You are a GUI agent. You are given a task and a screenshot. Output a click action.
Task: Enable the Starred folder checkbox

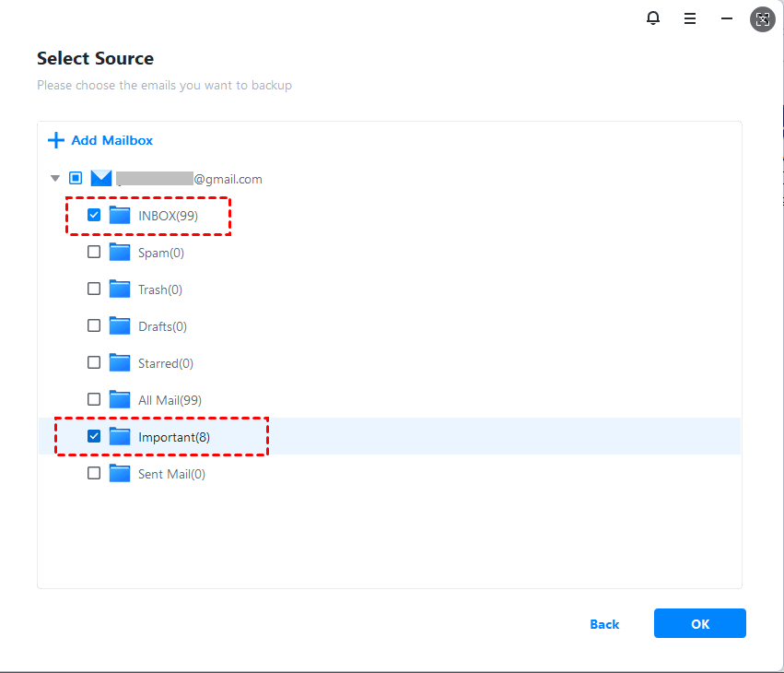[94, 363]
